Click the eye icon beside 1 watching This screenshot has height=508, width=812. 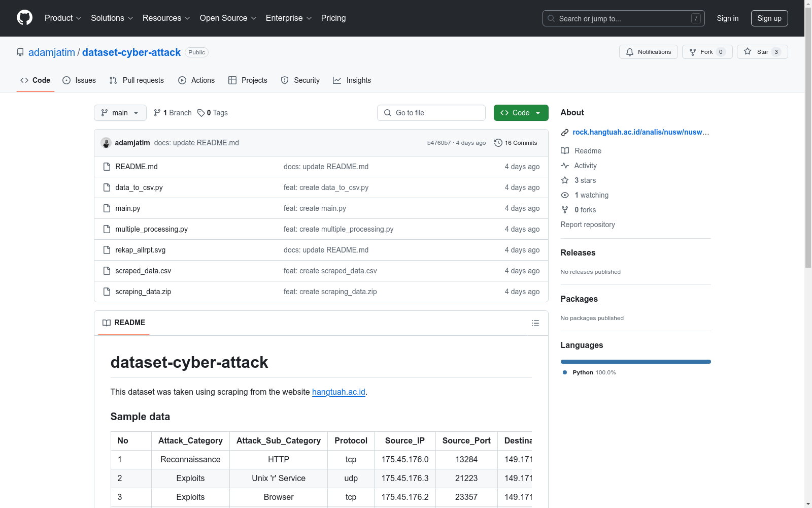tap(565, 195)
